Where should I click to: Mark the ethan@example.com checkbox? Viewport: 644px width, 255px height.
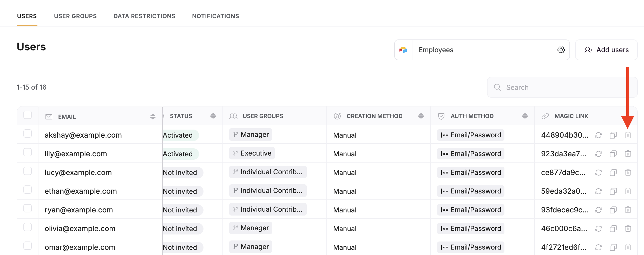tap(28, 190)
